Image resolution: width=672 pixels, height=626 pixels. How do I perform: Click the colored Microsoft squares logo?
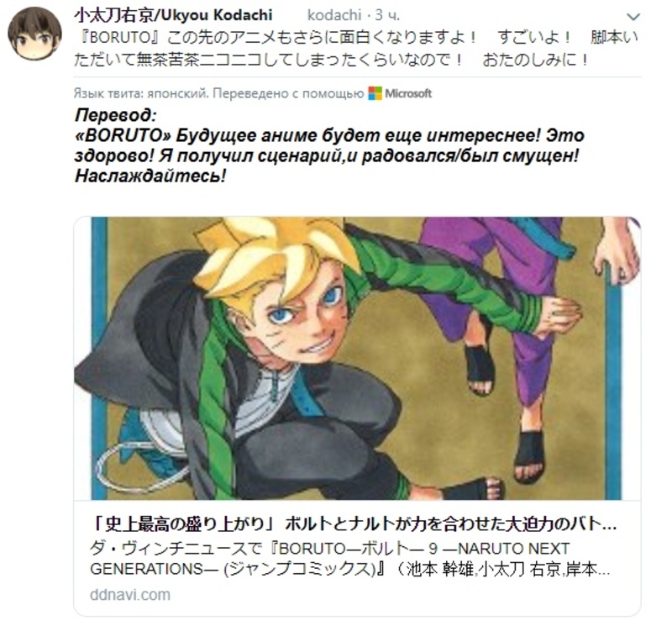375,93
